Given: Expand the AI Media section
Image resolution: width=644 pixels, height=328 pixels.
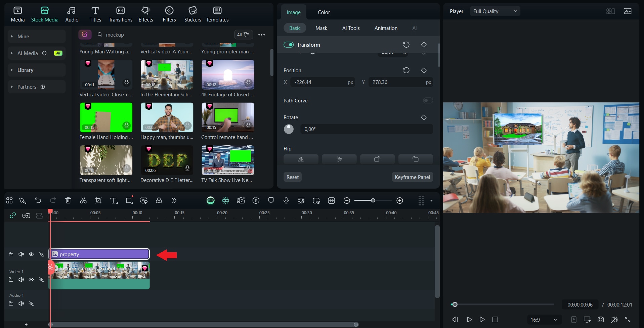Looking at the screenshot, I should click(x=12, y=53).
